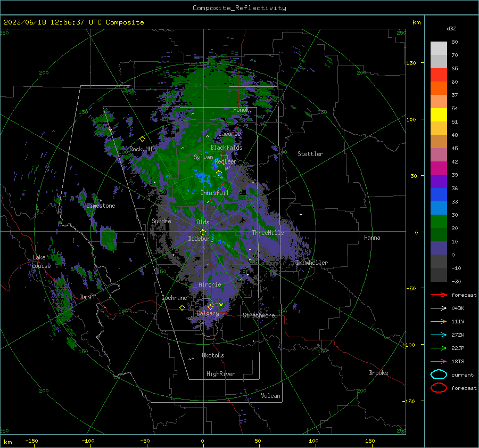This screenshot has height=448, width=479.
Task: Click the yellow diamond marker below Cochrane
Action: point(183,307)
